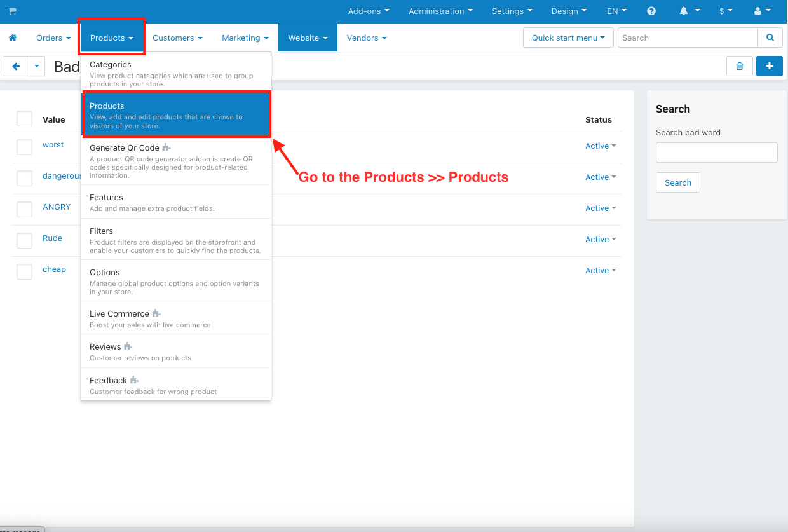Viewport: 788px width, 532px height.
Task: Open the Vendors menu
Action: [x=367, y=38]
